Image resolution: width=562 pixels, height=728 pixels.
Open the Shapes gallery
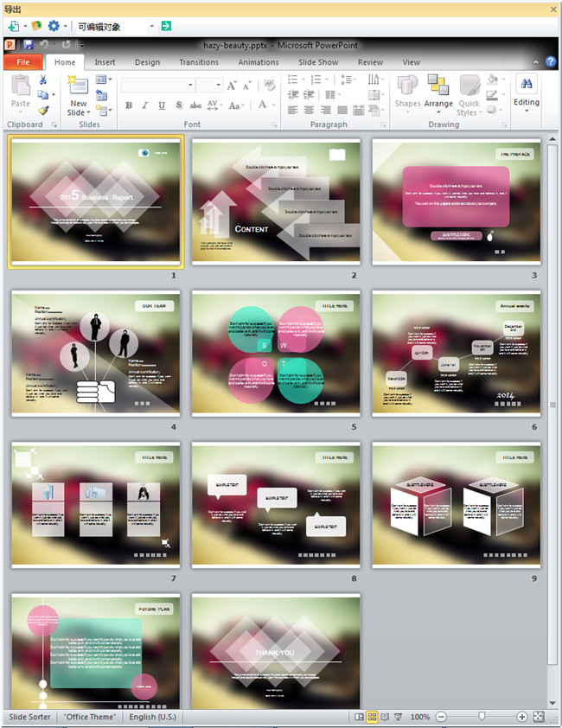407,95
